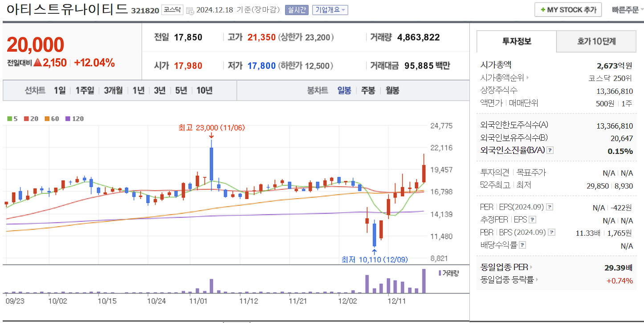This screenshot has width=644, height=323.
Task: Click the PBR value 11.33배 | 1,765원
Action: tap(604, 233)
